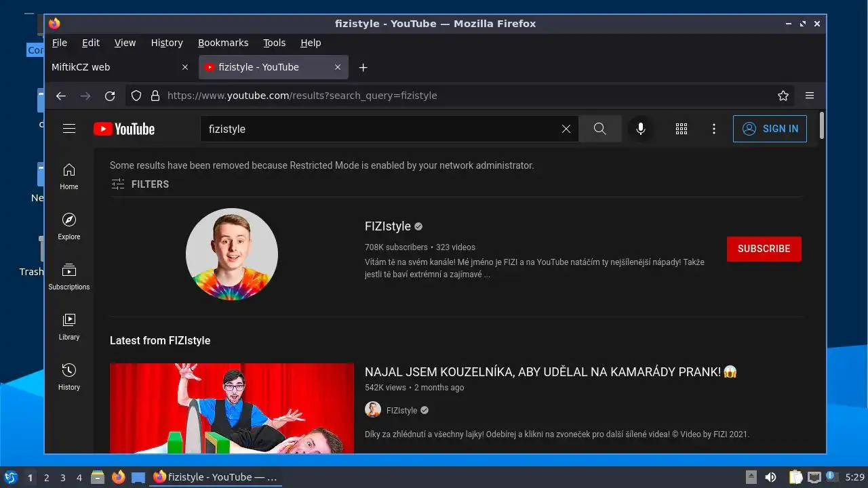Click the Firefox forward arrow
The width and height of the screenshot is (868, 488).
click(x=85, y=96)
